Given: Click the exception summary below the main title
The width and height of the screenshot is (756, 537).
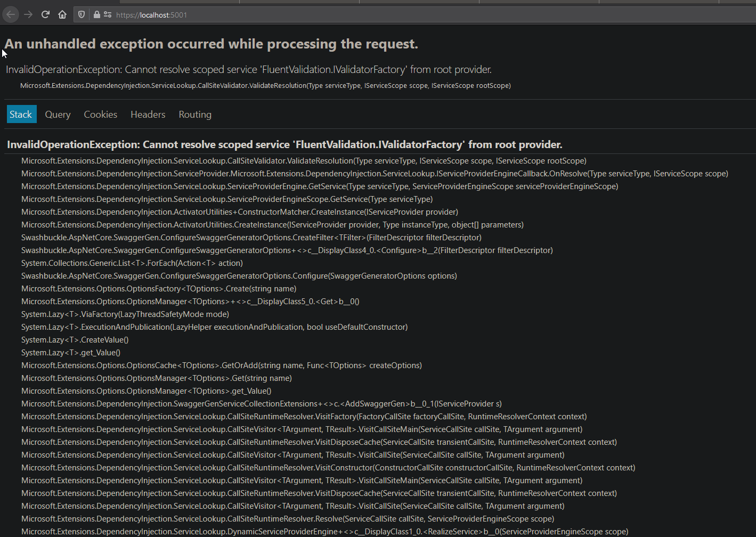Looking at the screenshot, I should click(x=249, y=69).
